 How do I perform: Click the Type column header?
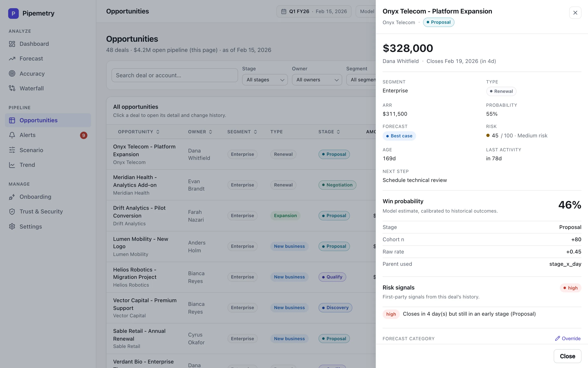pos(276,132)
